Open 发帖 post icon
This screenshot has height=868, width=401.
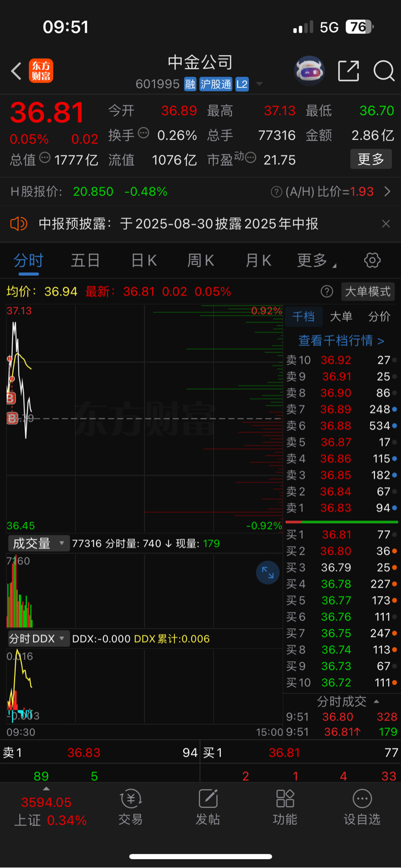[208, 807]
